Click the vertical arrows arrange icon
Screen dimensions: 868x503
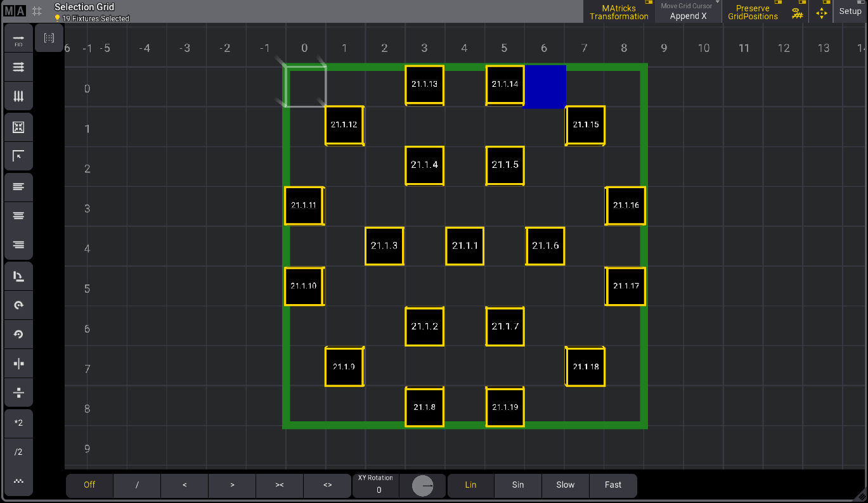[x=18, y=97]
